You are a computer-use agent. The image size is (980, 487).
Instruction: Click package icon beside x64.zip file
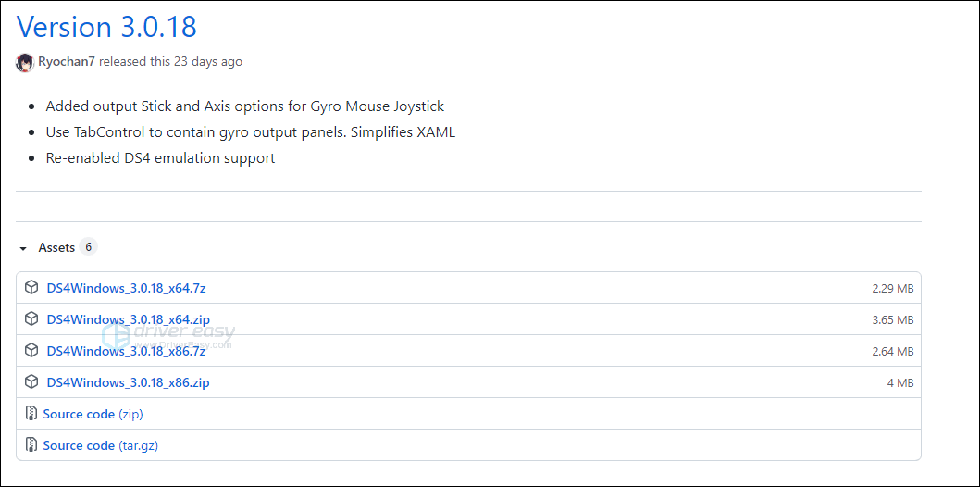31,318
